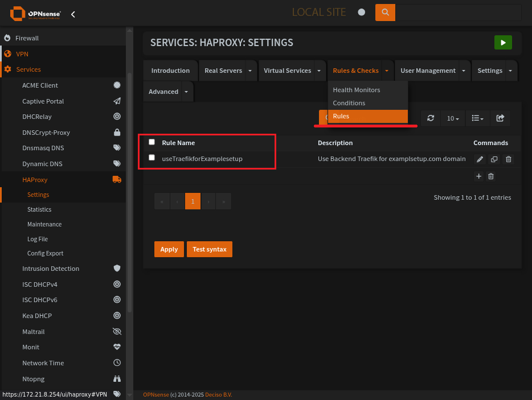The height and width of the screenshot is (400, 532).
Task: Delete selected rules with bottom trash icon
Action: pyautogui.click(x=490, y=176)
